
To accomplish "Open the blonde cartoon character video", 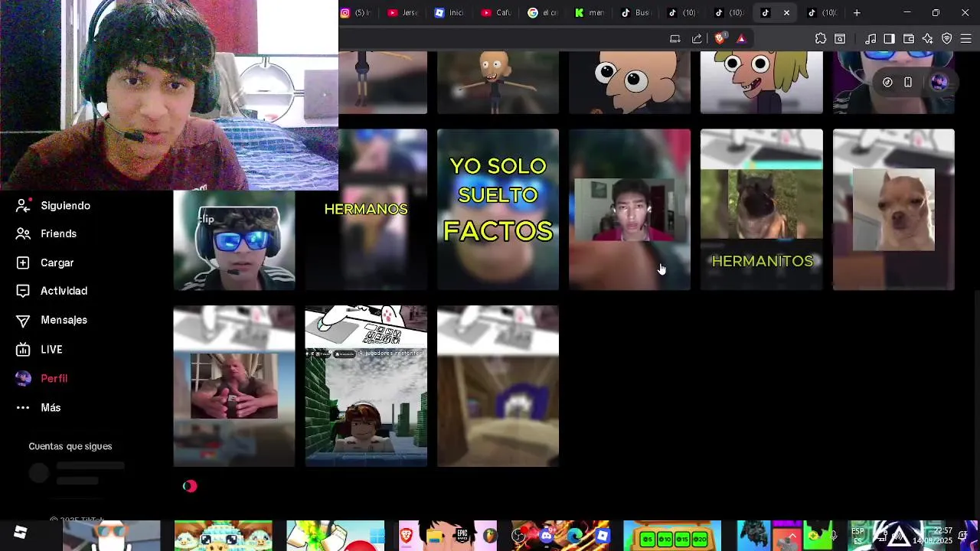I will [x=762, y=83].
